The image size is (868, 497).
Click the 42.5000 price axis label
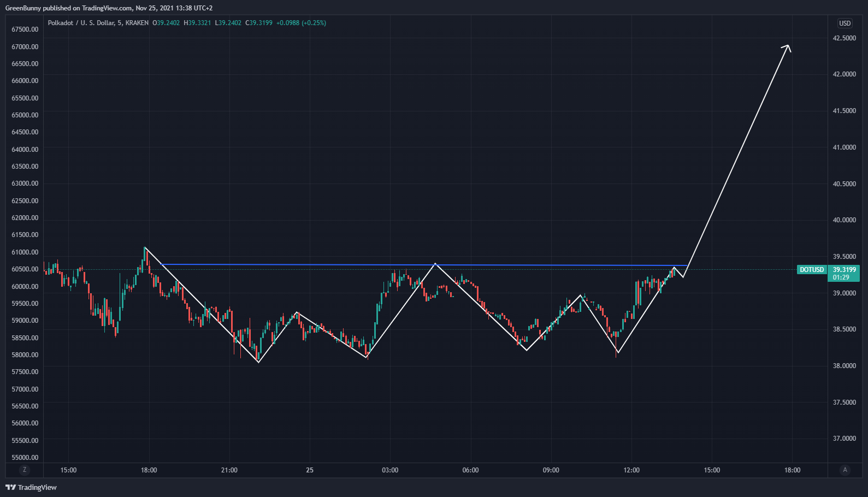(844, 38)
